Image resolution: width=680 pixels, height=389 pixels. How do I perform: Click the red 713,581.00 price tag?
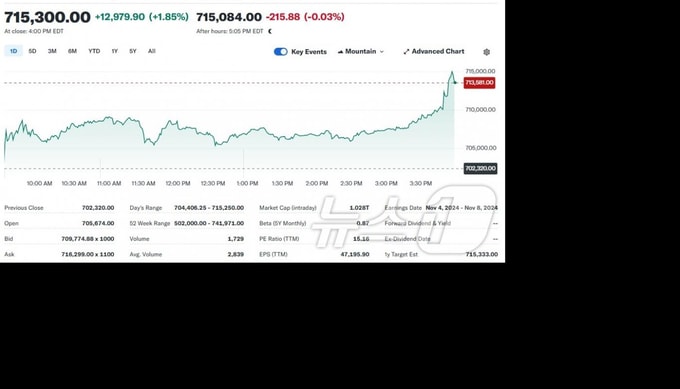(x=479, y=82)
